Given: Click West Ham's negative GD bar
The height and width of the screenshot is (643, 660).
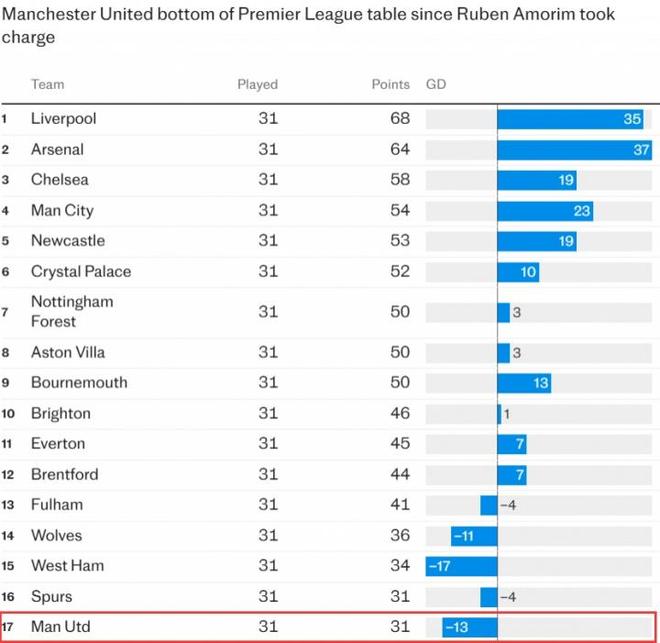Looking at the screenshot, I should [461, 566].
